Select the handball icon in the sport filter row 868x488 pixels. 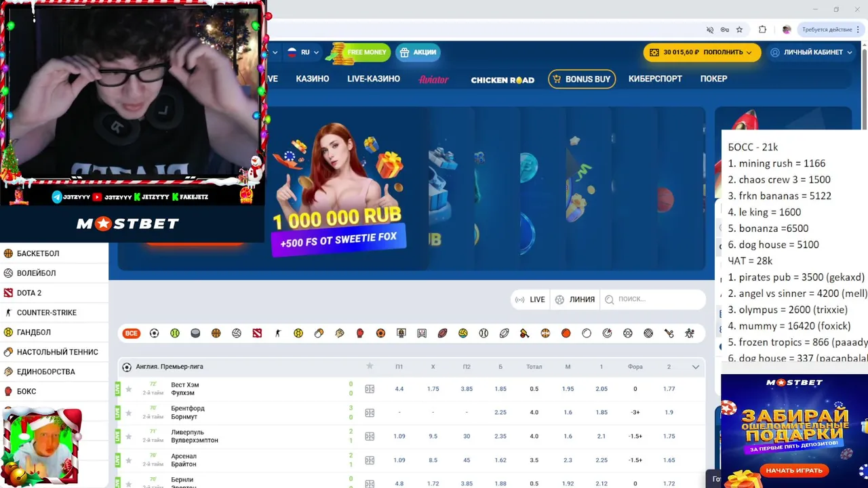[298, 333]
